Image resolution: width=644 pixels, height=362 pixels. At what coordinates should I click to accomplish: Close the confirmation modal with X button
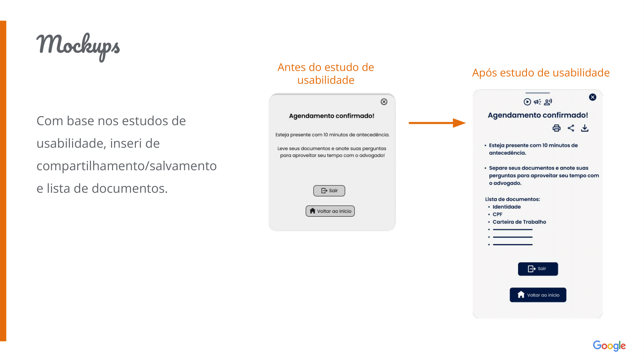point(384,102)
